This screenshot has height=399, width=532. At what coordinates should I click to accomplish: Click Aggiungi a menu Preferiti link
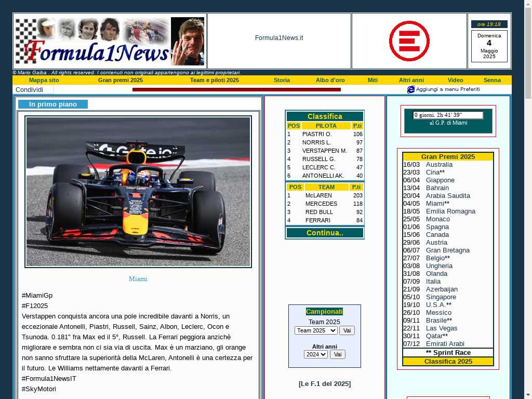[448, 89]
